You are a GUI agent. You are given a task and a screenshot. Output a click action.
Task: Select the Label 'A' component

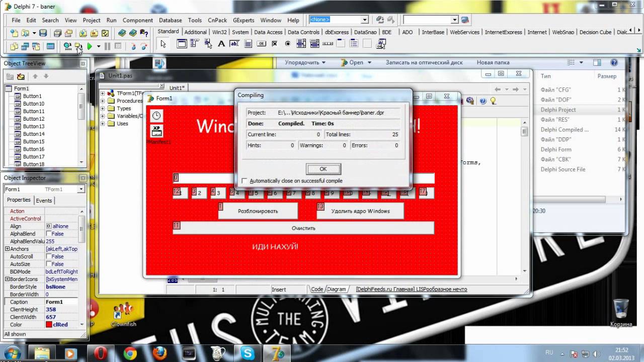click(x=221, y=44)
